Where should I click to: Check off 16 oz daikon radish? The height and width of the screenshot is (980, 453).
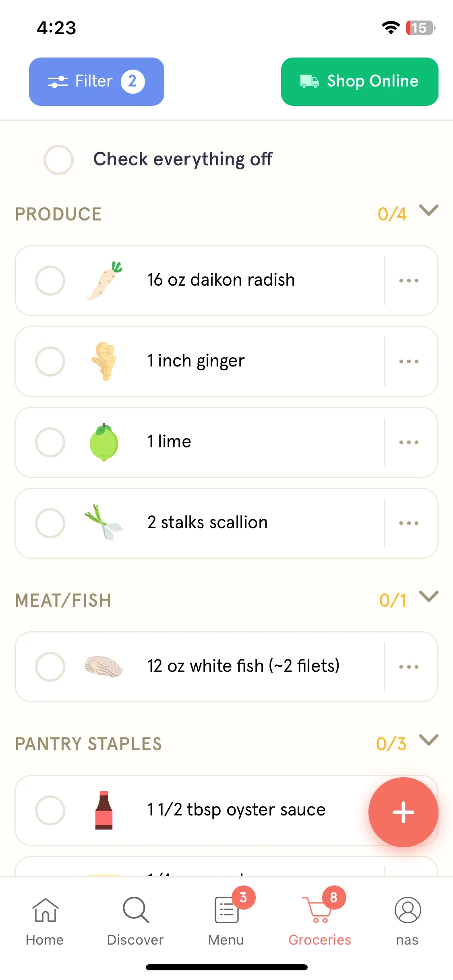coord(50,280)
